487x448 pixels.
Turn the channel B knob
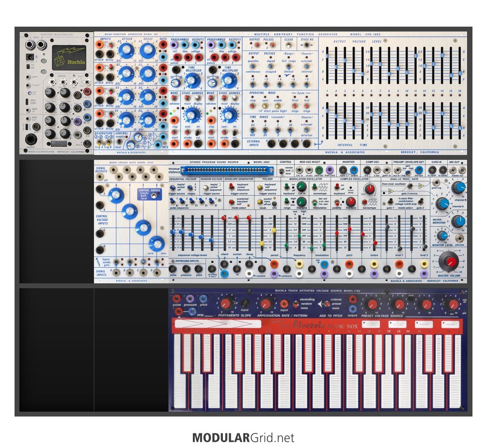pyautogui.click(x=458, y=187)
